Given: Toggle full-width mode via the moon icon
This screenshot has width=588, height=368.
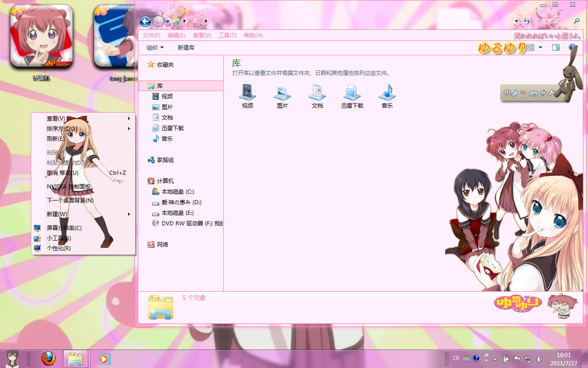Looking at the screenshot, I should (x=514, y=93).
